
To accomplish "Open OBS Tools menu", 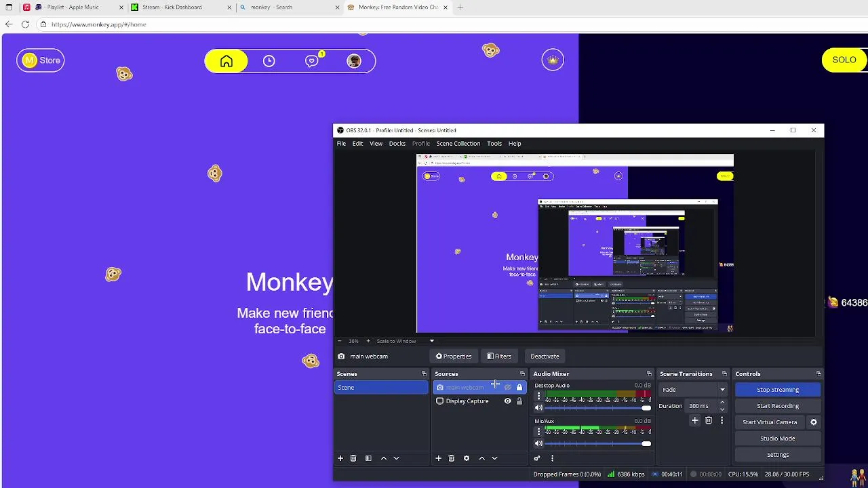I will 494,144.
